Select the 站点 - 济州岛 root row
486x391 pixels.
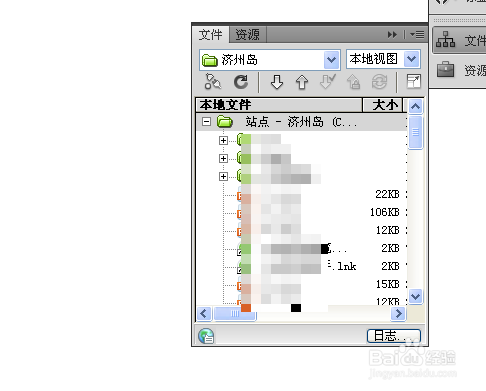point(302,122)
